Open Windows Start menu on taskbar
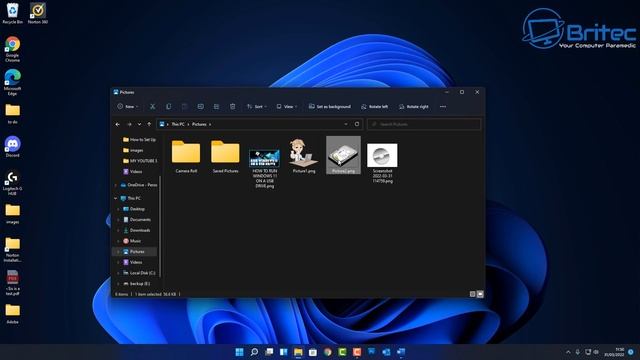The image size is (640, 360). coord(240,352)
